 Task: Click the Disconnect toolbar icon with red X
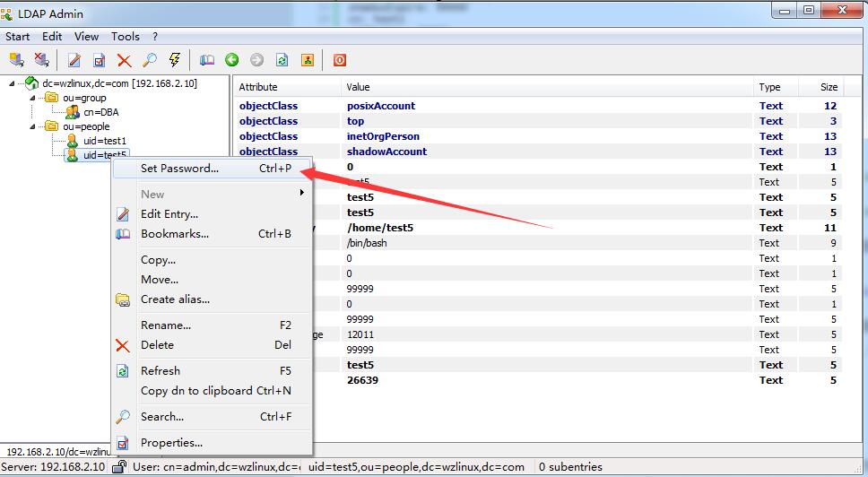pyautogui.click(x=42, y=60)
